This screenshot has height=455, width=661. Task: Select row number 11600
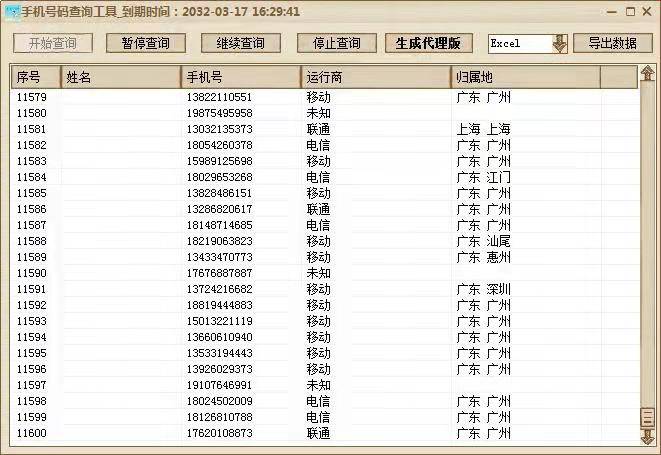tap(32, 434)
